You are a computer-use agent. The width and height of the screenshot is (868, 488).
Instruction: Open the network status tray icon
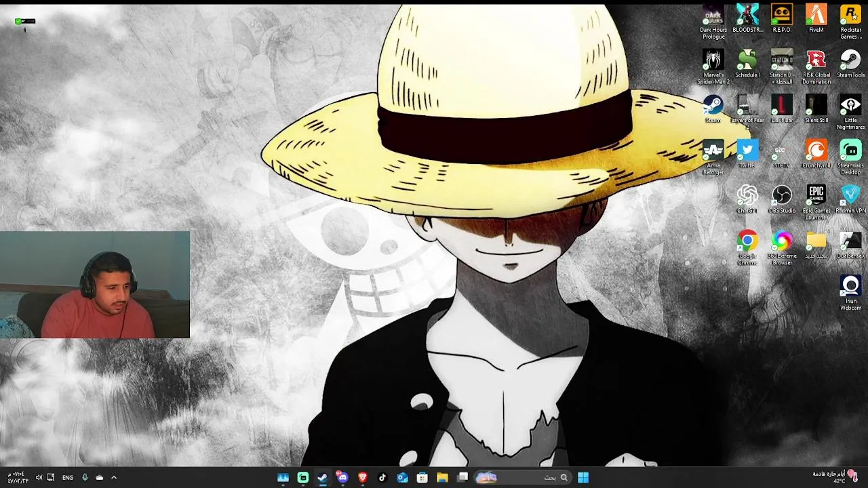50,477
